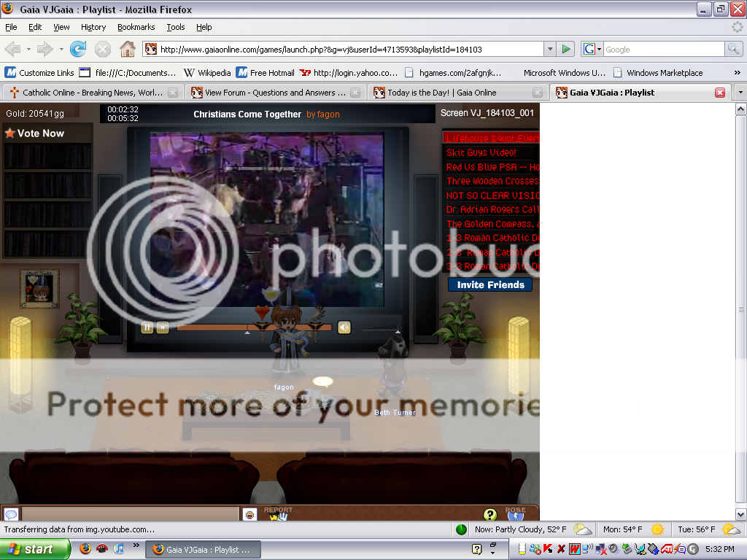Open the search engine selector dropdown
The height and width of the screenshot is (560, 747).
pos(592,50)
